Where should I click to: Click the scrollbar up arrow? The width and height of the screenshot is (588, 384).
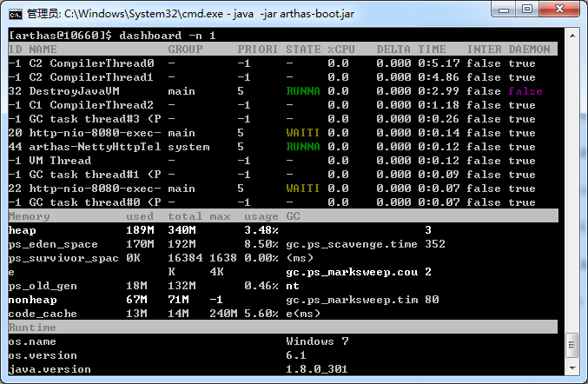(571, 35)
